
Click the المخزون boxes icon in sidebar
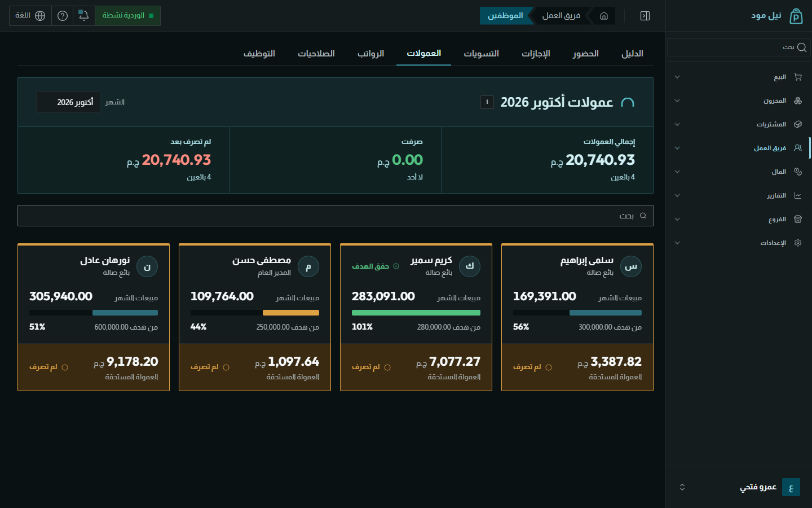[798, 100]
